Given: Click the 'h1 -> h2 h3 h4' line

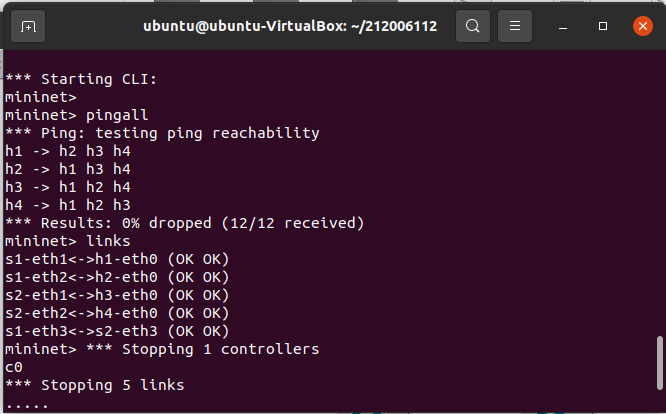Looking at the screenshot, I should tap(67, 151).
